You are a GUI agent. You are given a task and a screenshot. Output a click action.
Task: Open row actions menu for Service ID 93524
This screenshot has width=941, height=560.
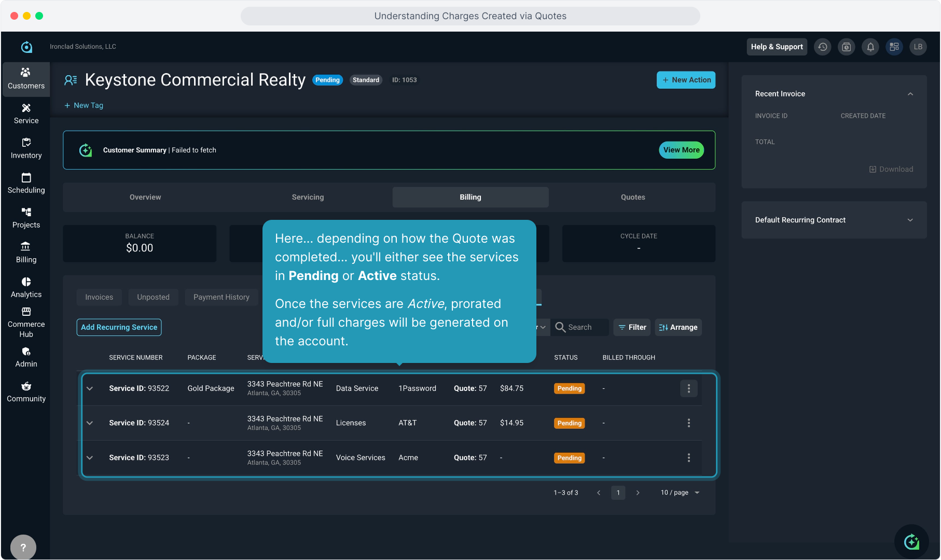tap(689, 423)
